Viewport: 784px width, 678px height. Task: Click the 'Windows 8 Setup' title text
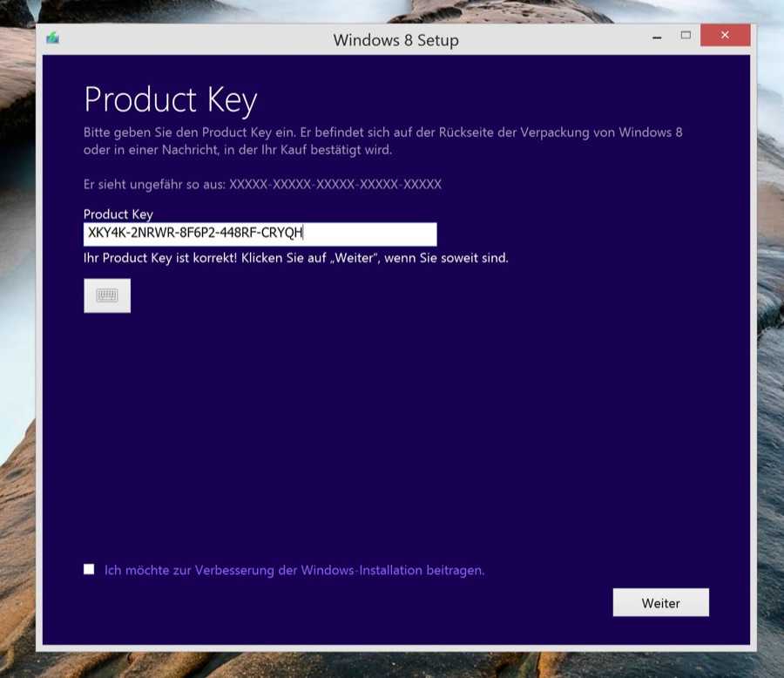click(x=395, y=40)
